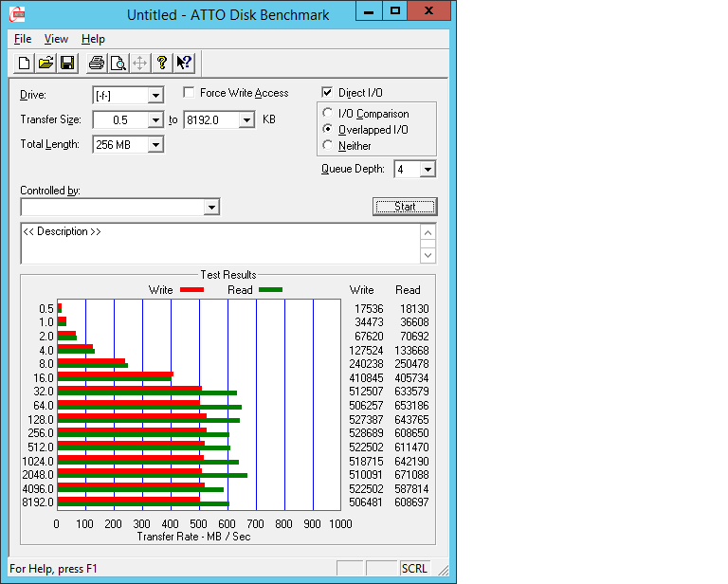Click the Transfer Rate - MB / Sec axis label
Screen dimensions: 728x584
coord(193,537)
